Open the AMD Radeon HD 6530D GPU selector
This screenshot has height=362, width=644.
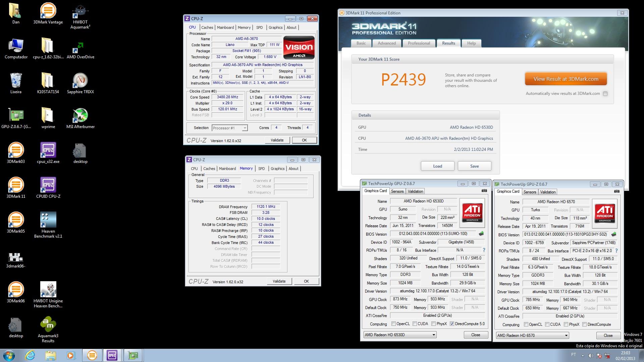[400, 335]
